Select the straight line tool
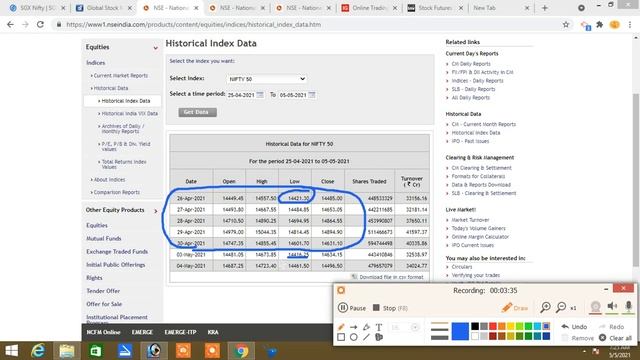Image resolution: width=640 pixels, height=360 pixels. pos(366,337)
